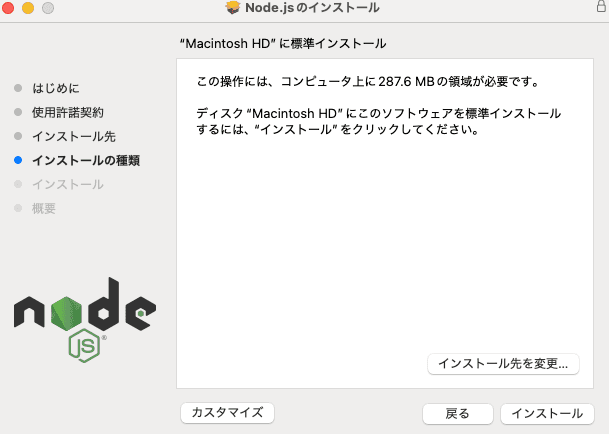Open the カスタマイズ options
The image size is (609, 434).
pyautogui.click(x=228, y=412)
